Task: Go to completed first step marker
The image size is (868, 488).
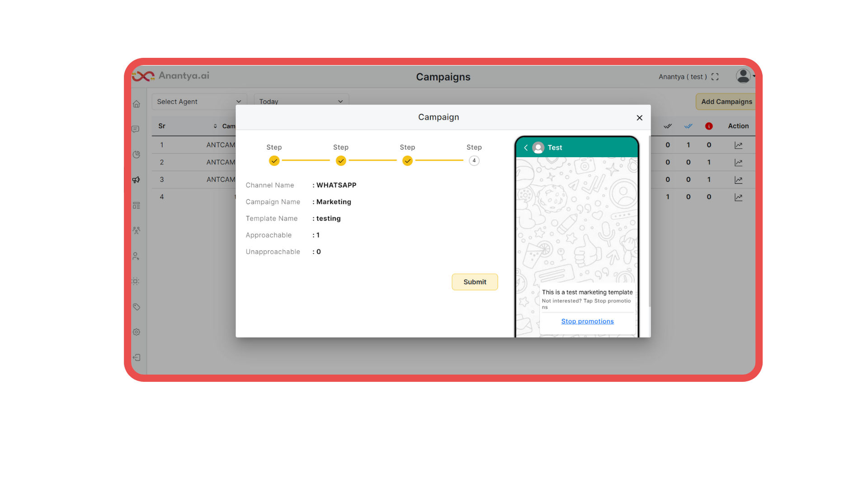Action: 274,161
